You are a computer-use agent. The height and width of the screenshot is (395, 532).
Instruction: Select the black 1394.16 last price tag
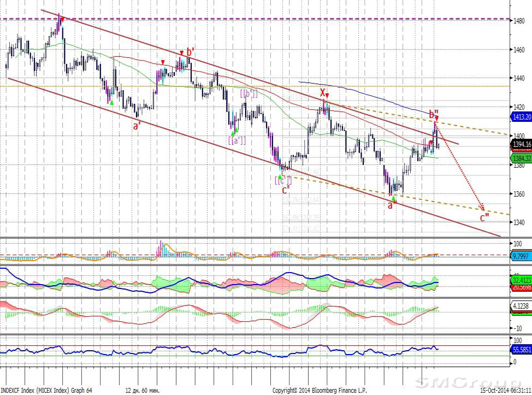click(x=521, y=144)
